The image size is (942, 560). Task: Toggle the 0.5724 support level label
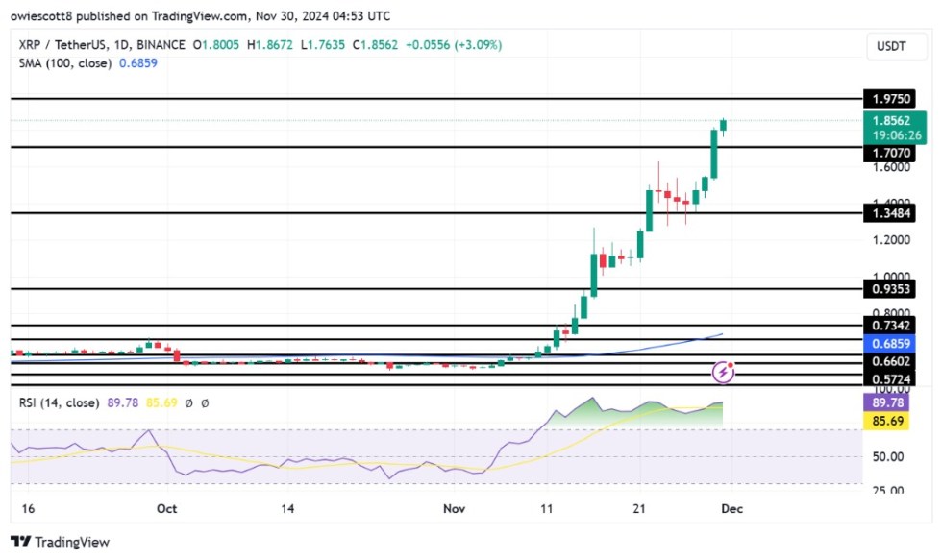pos(891,380)
